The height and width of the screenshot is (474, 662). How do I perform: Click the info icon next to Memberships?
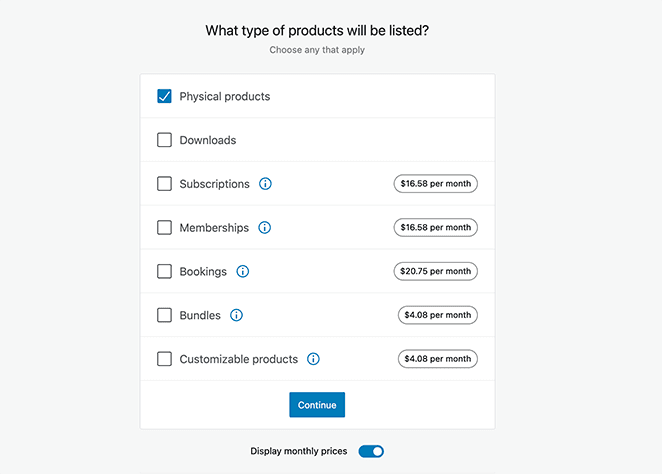[265, 228]
